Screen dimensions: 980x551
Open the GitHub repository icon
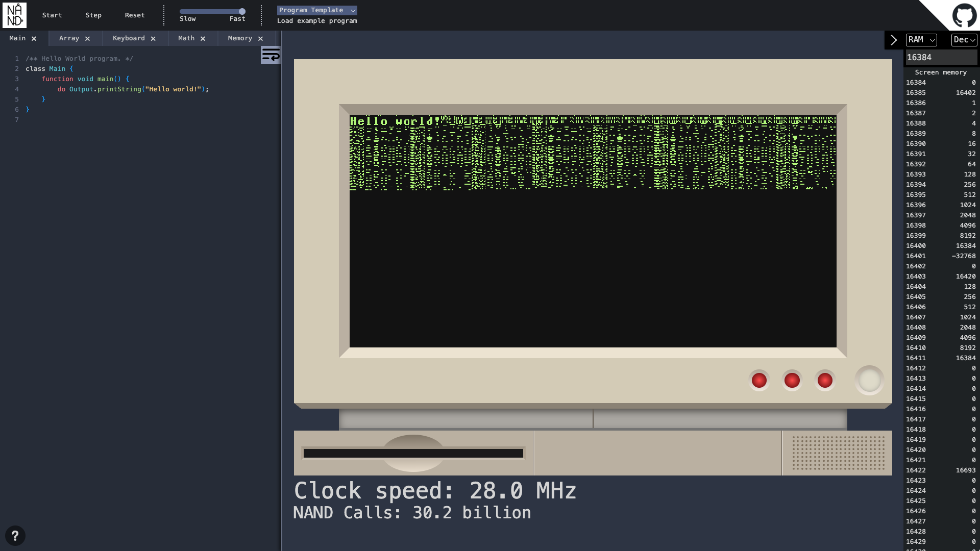[964, 15]
